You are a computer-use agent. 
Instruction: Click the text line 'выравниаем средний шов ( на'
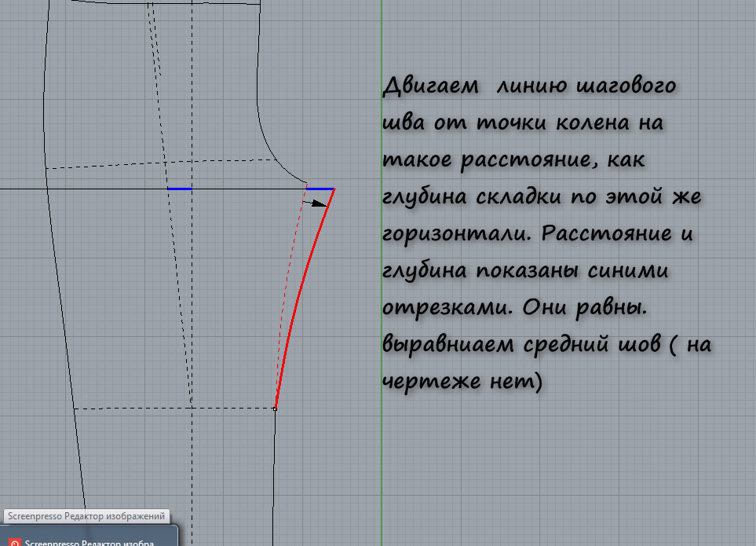pos(547,344)
